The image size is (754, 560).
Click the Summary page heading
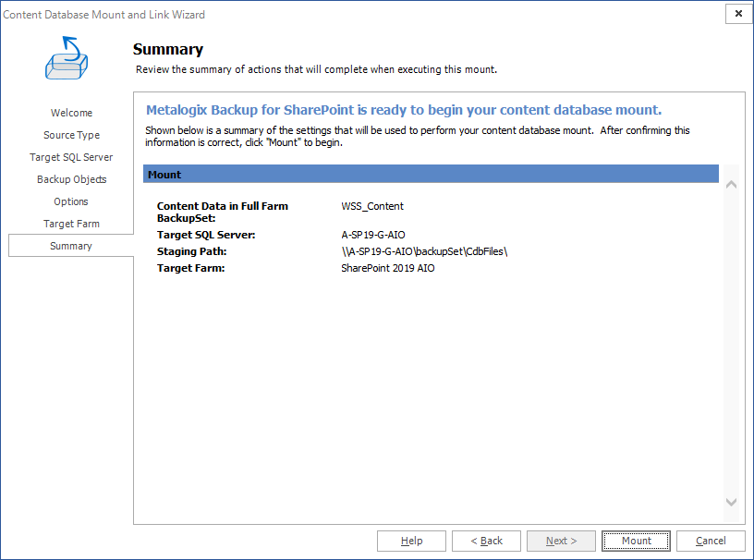(x=168, y=49)
